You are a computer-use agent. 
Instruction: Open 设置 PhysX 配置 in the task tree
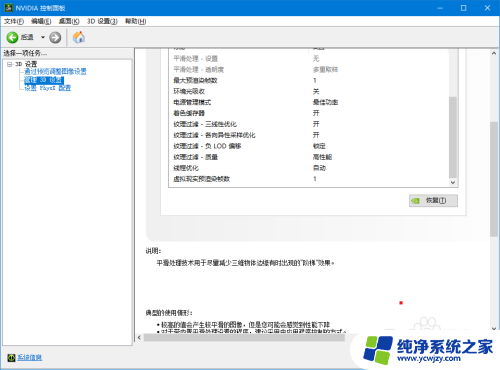(x=48, y=88)
